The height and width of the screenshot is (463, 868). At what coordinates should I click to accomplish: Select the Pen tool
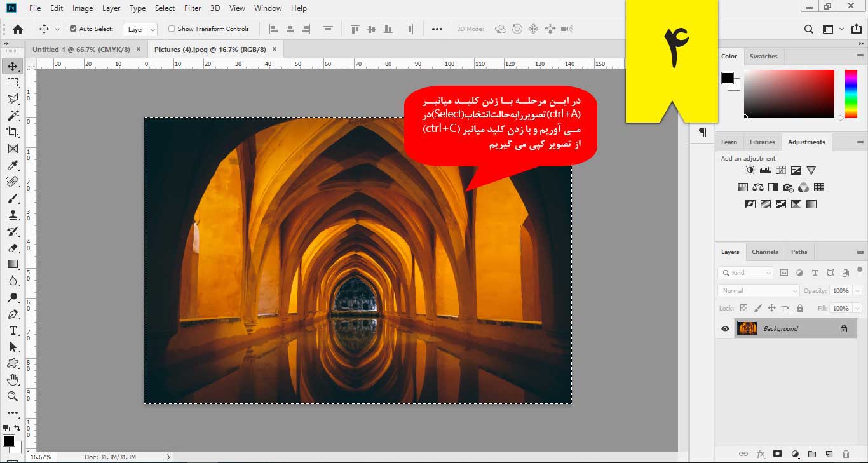click(x=13, y=314)
